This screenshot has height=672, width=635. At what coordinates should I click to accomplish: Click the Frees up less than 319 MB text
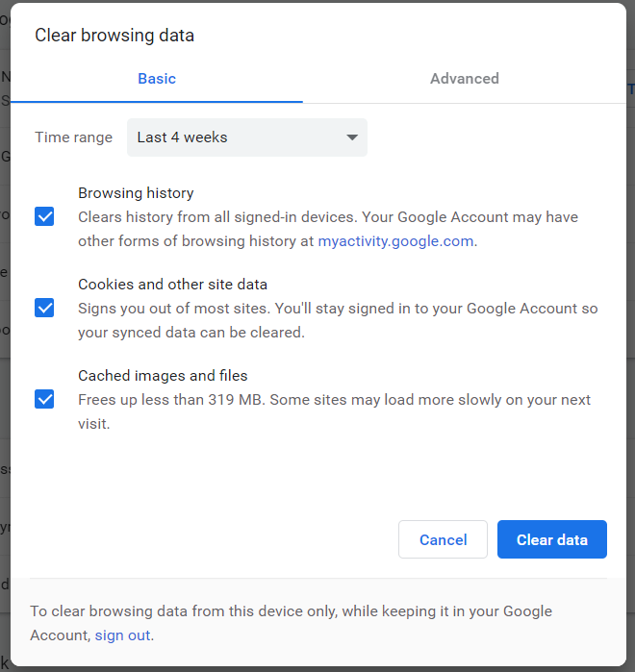click(x=171, y=400)
